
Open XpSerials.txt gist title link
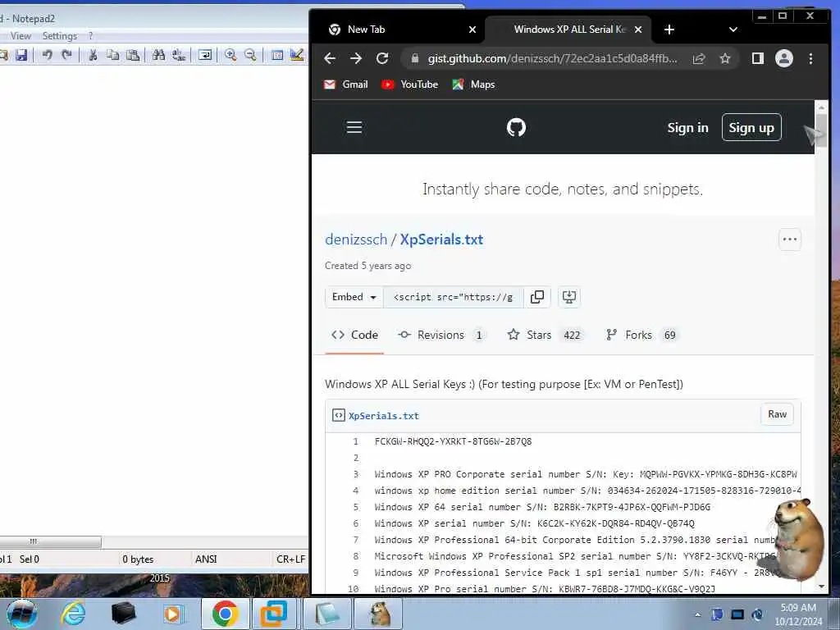tap(441, 240)
